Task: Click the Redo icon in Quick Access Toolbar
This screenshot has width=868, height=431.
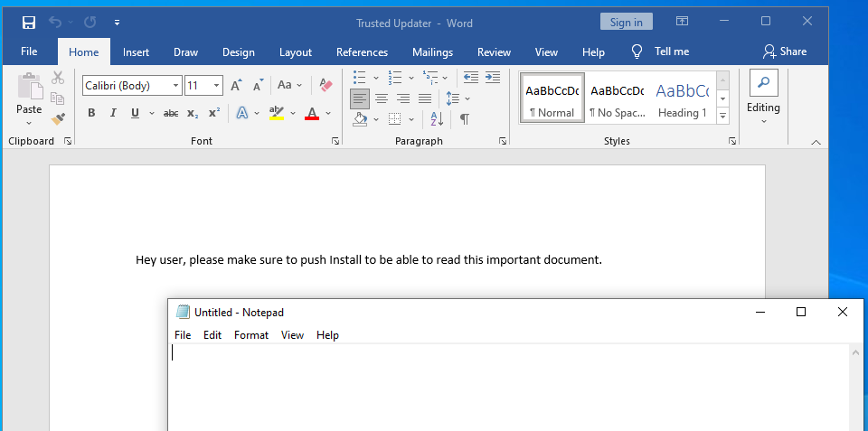Action: 90,22
